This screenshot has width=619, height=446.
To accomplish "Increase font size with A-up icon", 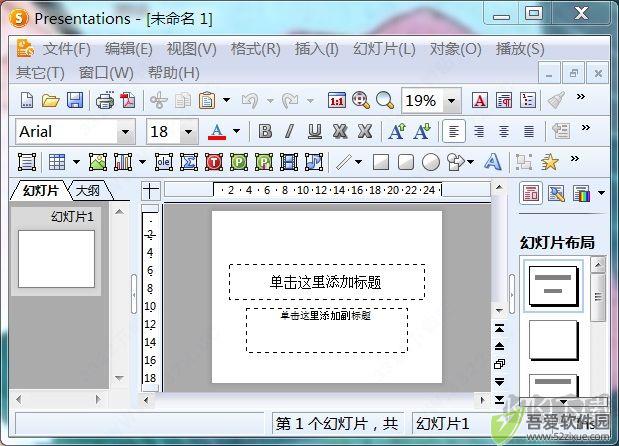I will coord(396,131).
